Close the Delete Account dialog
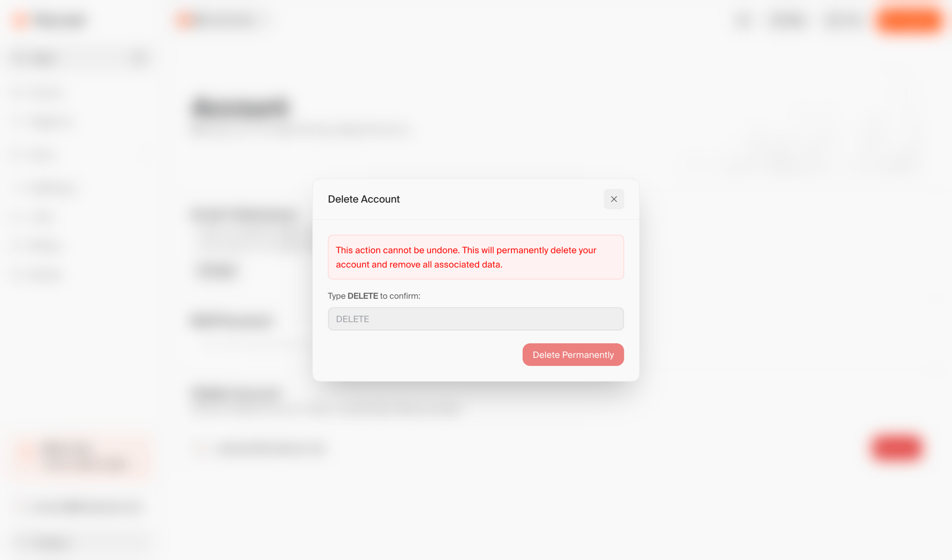Viewport: 952px width, 560px height. click(614, 199)
